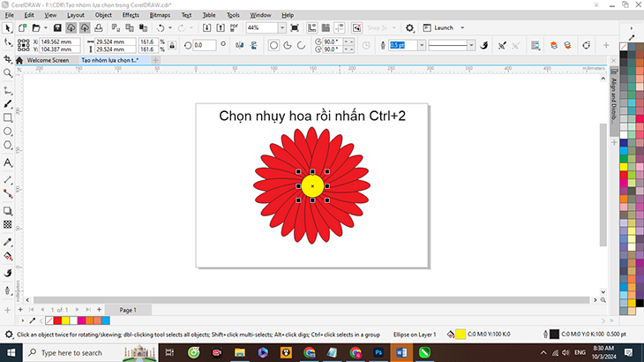644x362 pixels.
Task: Select the Page 1 tab
Action: coord(128,310)
